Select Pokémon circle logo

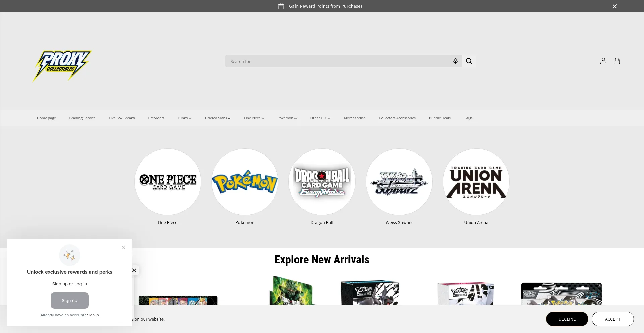245,182
